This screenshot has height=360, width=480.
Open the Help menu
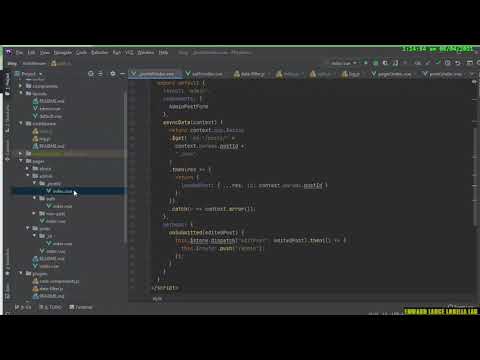163,53
